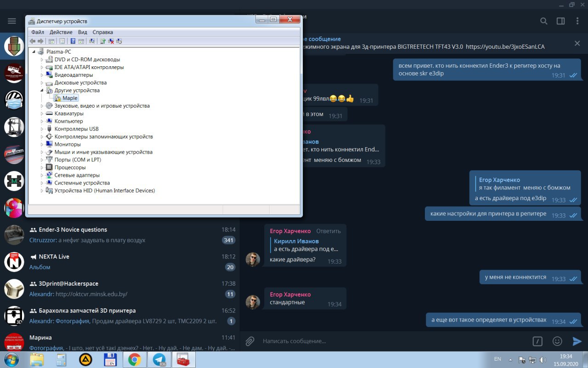Expand DVD и CD-ROM дисководы node
The width and height of the screenshot is (588, 368).
point(42,60)
